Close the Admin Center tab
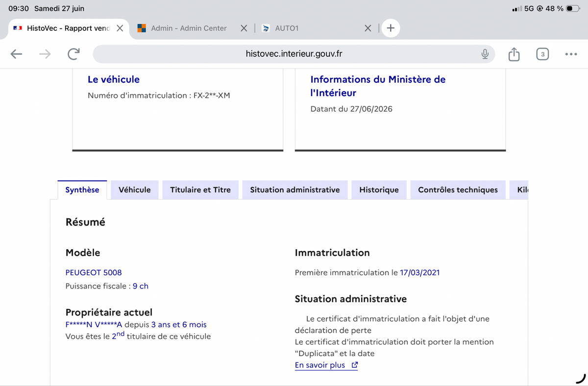Image resolution: width=588 pixels, height=386 pixels. [x=244, y=28]
